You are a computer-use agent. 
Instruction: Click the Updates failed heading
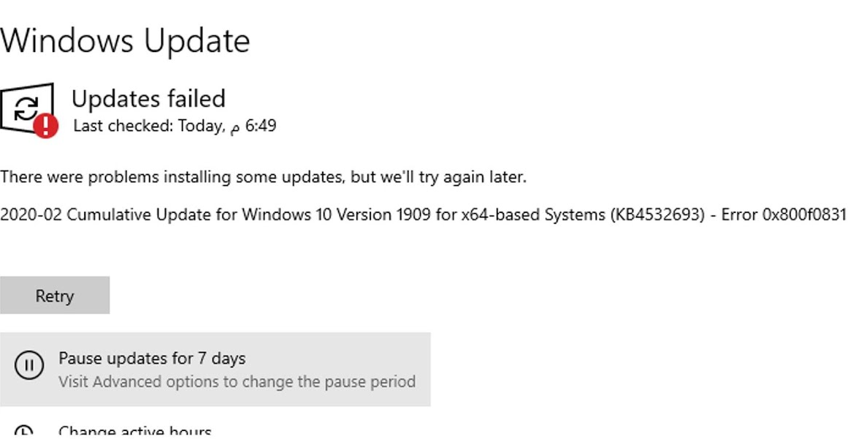[149, 98]
